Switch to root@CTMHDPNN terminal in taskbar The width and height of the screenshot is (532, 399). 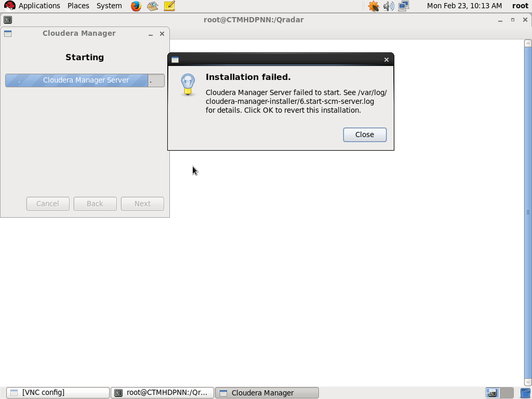point(162,393)
